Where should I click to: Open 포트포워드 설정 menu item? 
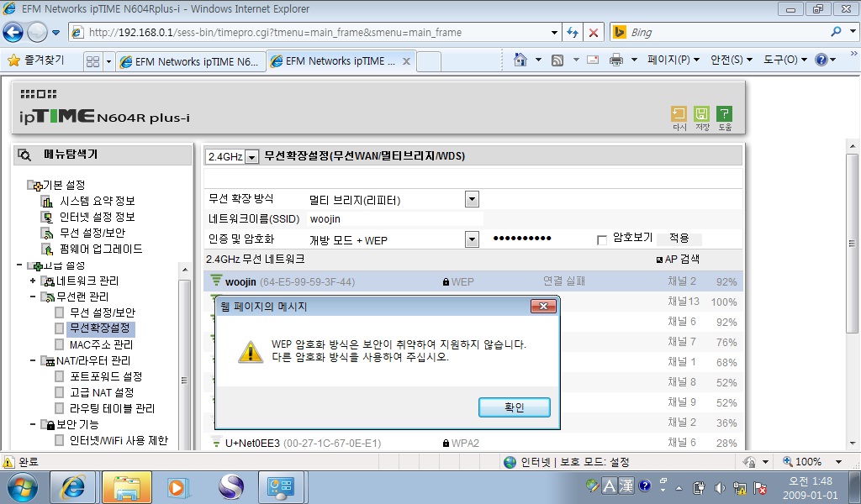106,376
